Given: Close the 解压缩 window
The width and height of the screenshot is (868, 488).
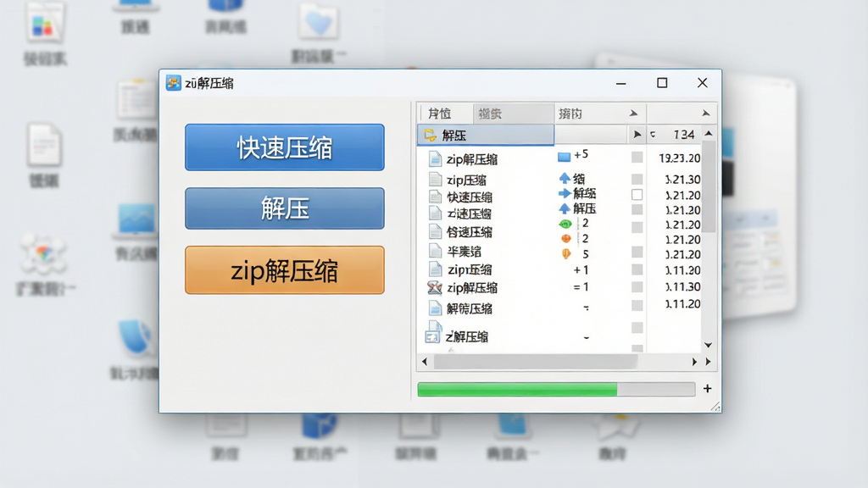Looking at the screenshot, I should [703, 83].
